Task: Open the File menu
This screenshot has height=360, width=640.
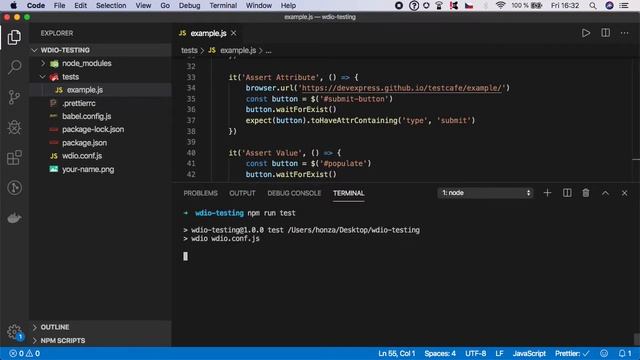Action: tap(60, 5)
